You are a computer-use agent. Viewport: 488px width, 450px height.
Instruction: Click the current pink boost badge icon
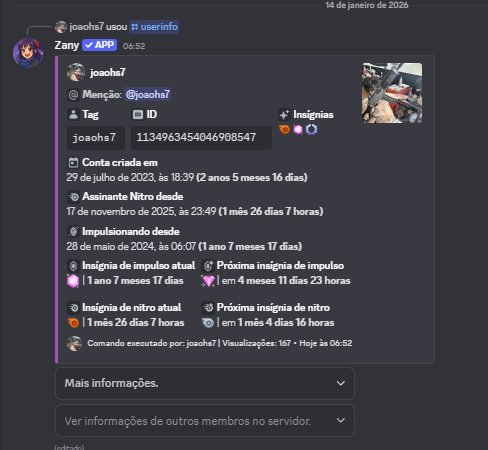[73, 281]
